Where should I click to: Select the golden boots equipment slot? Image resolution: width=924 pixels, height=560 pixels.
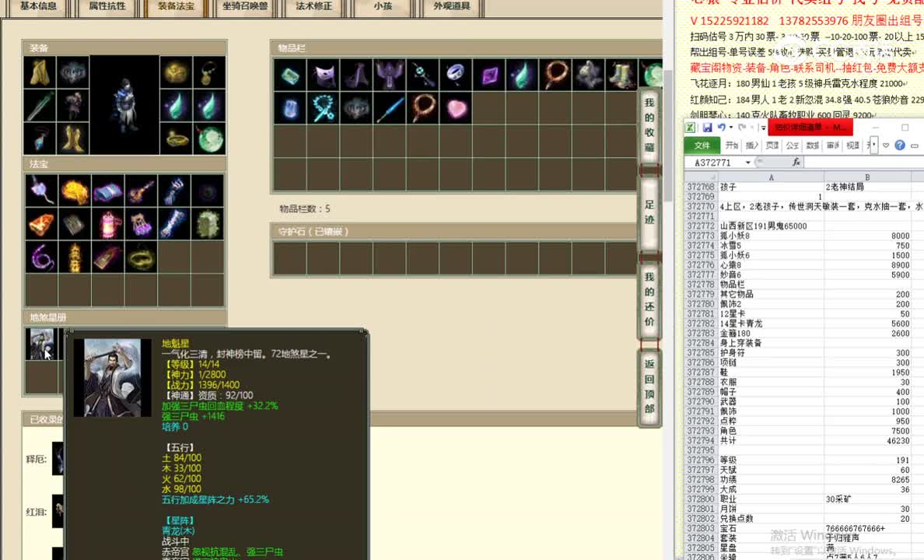click(x=72, y=139)
